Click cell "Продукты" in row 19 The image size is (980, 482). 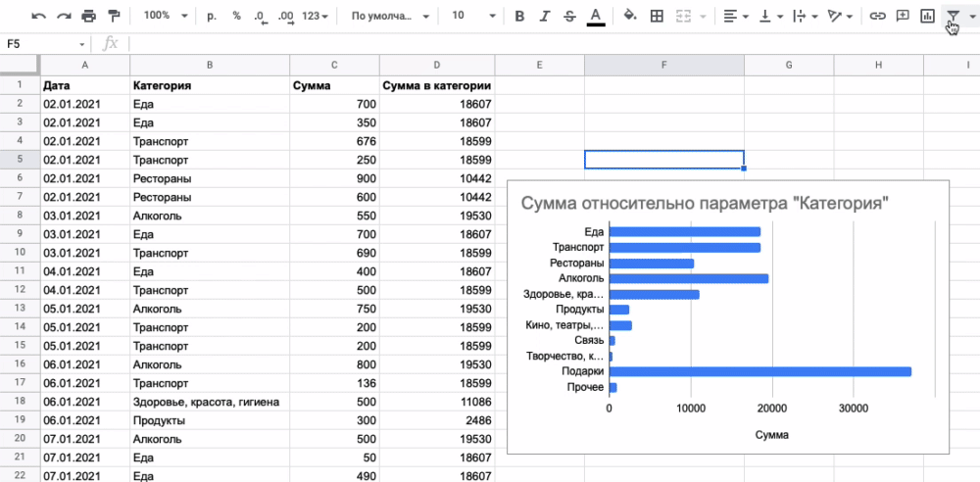[x=210, y=420]
